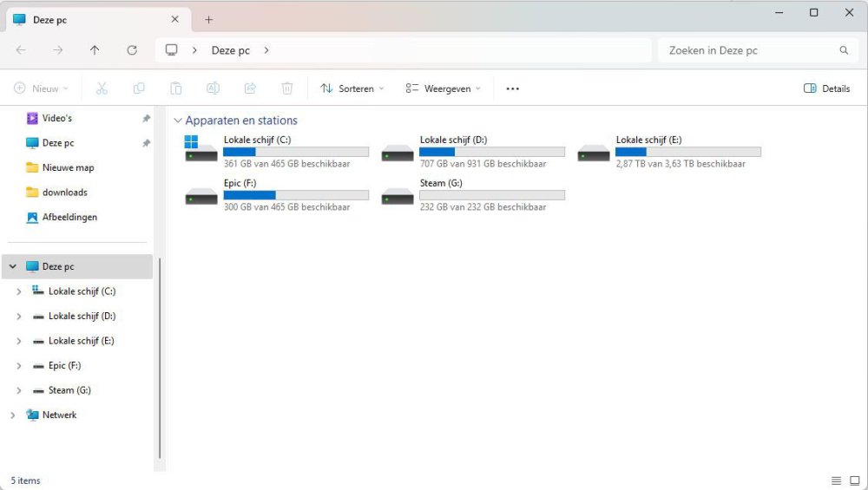
Task: Go back with the left arrow
Action: coord(21,50)
